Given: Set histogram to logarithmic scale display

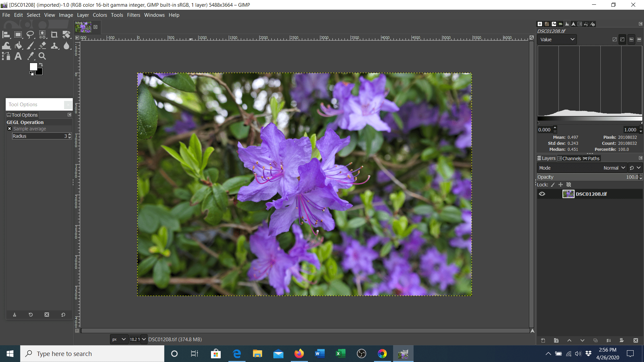Looking at the screenshot, I should [639, 40].
